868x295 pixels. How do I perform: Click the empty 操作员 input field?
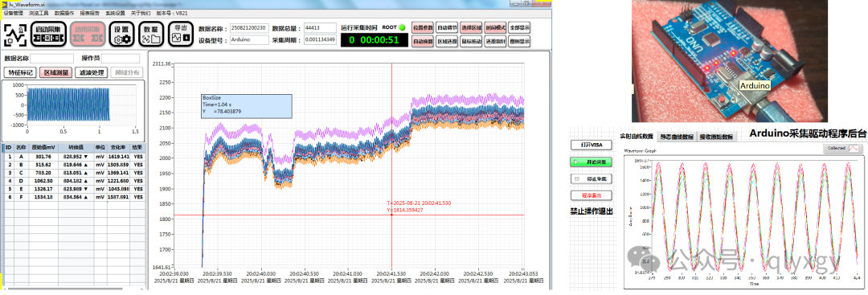(120, 58)
